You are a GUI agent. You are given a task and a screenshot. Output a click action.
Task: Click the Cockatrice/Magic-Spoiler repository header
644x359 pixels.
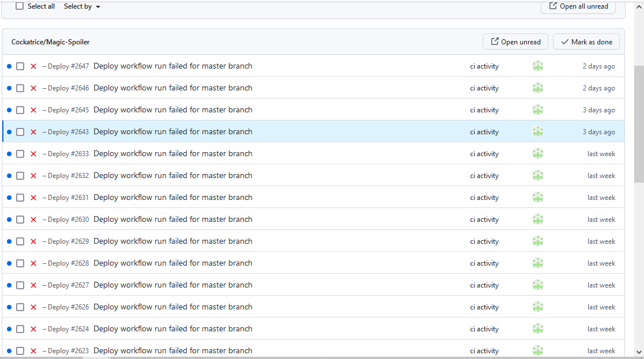(x=50, y=41)
